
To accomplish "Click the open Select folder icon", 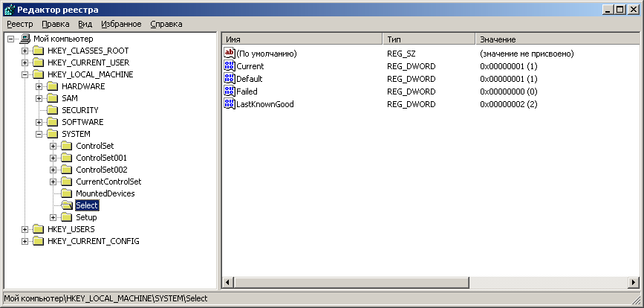I will [x=67, y=205].
